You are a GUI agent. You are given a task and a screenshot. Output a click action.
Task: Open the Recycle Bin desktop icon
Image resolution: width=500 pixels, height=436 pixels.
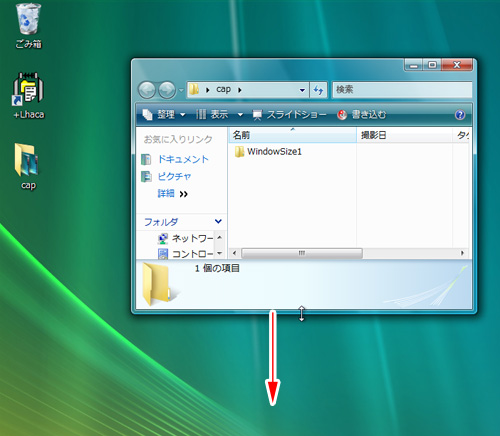click(x=28, y=26)
